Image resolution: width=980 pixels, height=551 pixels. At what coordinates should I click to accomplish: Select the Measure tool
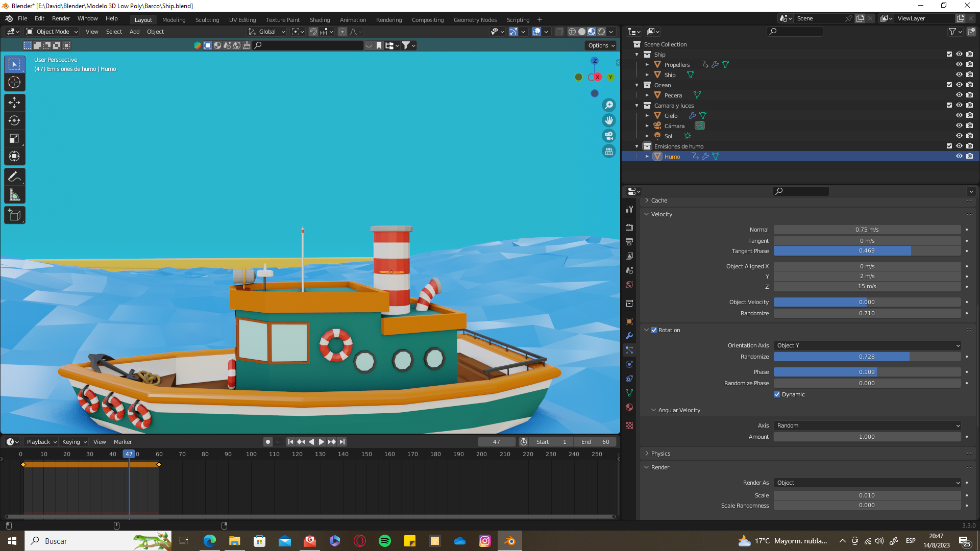point(14,195)
